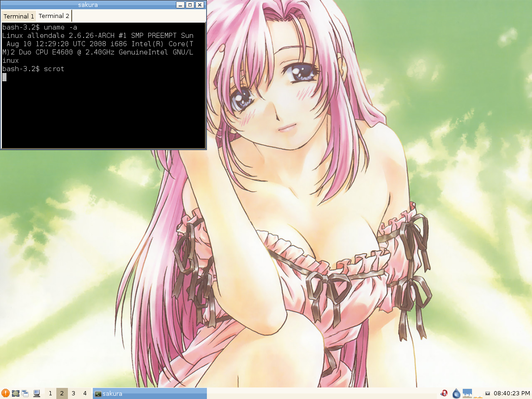Switch to workspace 2 in pager
This screenshot has width=532, height=399.
point(62,393)
